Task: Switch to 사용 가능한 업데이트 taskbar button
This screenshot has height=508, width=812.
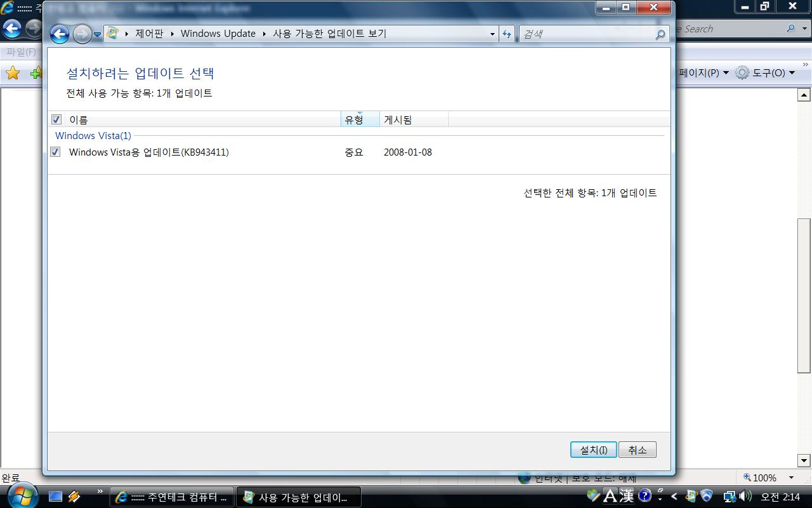Action: pos(299,497)
